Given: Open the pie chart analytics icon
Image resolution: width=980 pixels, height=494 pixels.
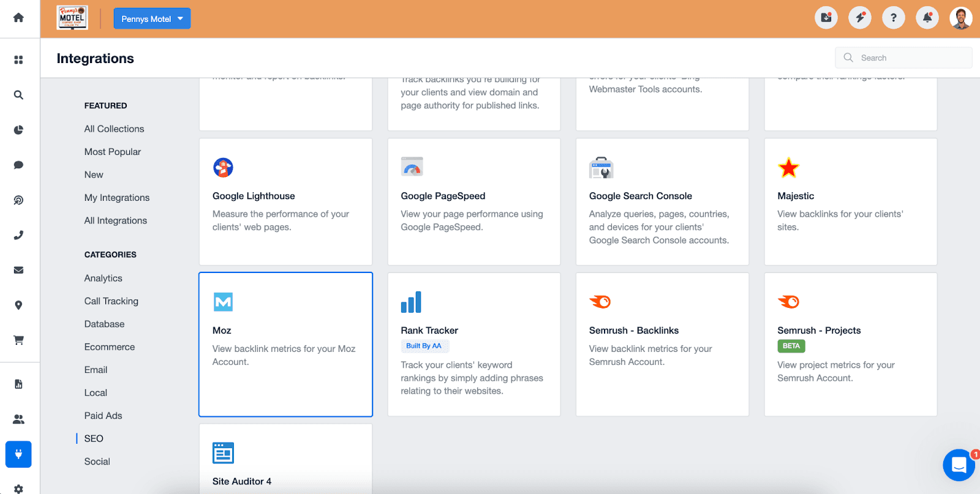Looking at the screenshot, I should 18,130.
